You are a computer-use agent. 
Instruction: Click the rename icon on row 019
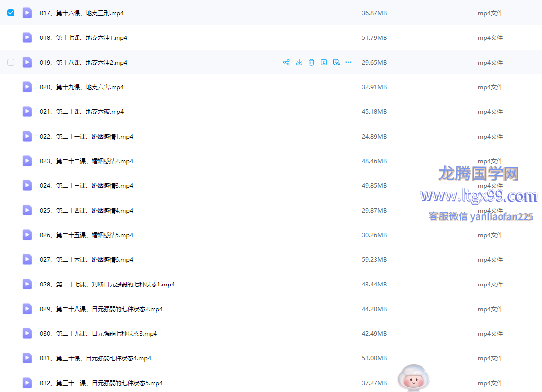coord(324,62)
